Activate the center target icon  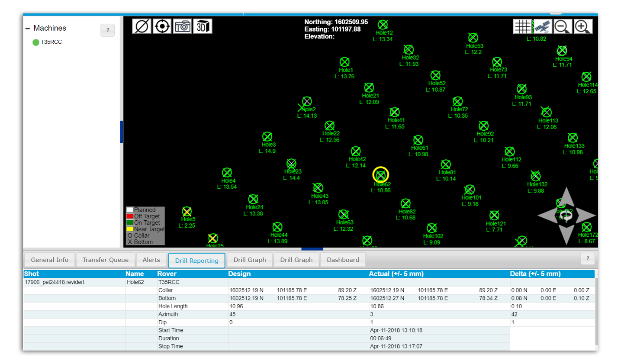point(162,26)
